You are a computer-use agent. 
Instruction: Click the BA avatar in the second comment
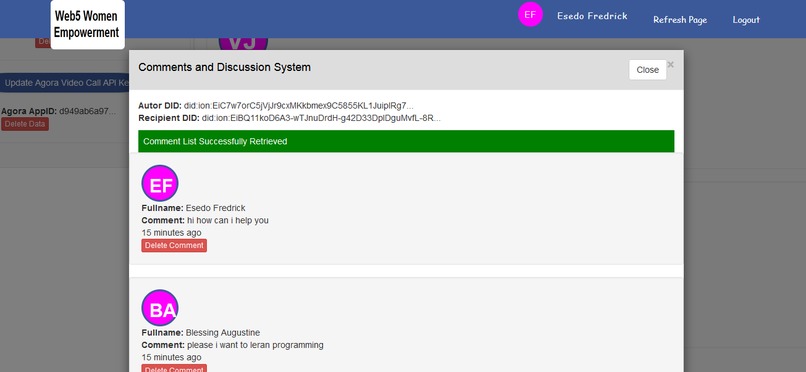coord(160,308)
